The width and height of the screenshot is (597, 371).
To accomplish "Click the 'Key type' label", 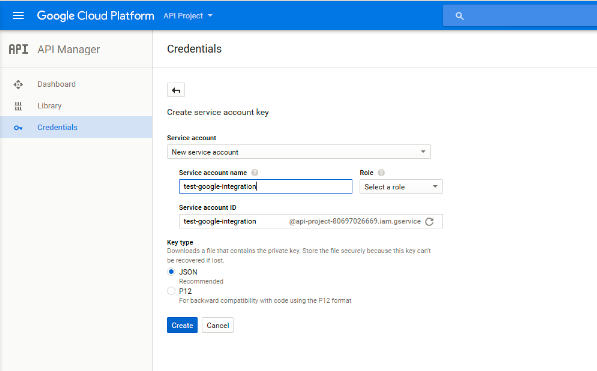I will [180, 242].
